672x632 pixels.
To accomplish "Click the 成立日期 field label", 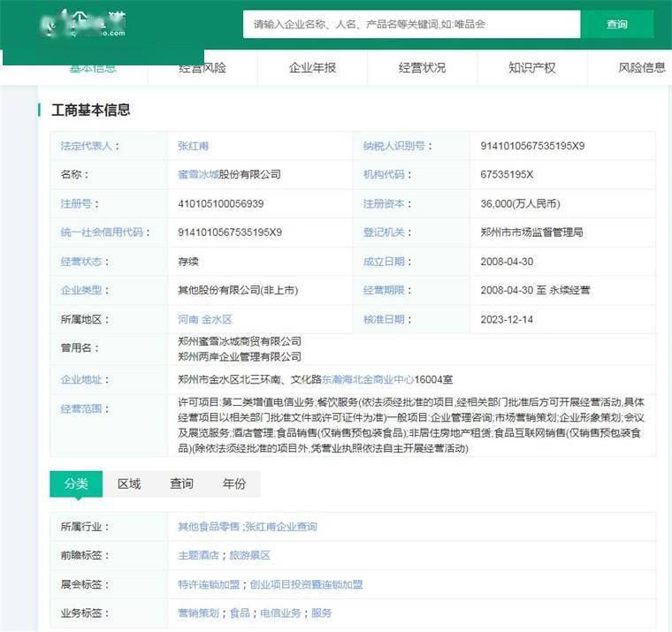I will [384, 262].
